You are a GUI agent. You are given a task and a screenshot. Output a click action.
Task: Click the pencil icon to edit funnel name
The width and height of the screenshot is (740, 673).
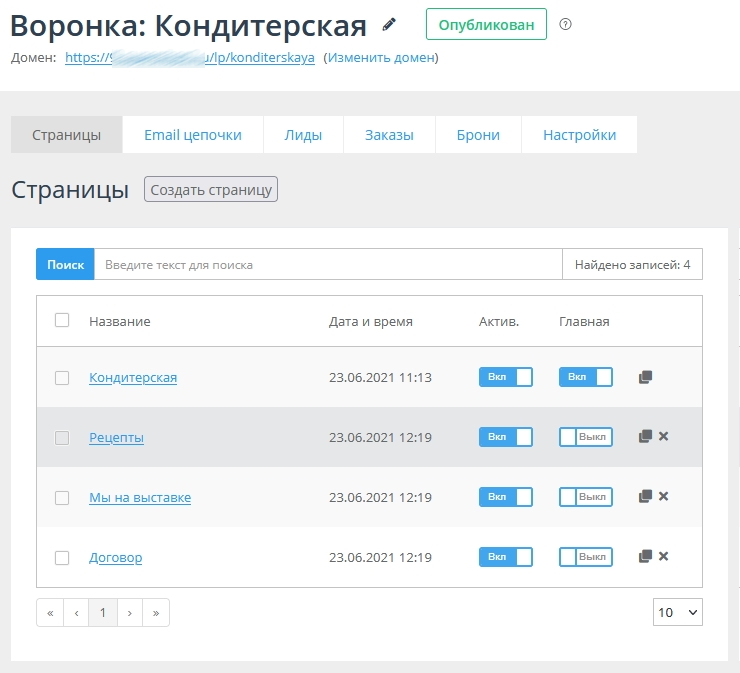(x=389, y=24)
